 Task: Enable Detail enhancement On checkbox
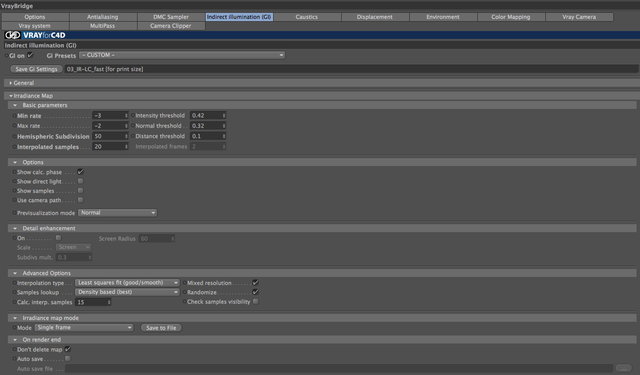coord(58,238)
